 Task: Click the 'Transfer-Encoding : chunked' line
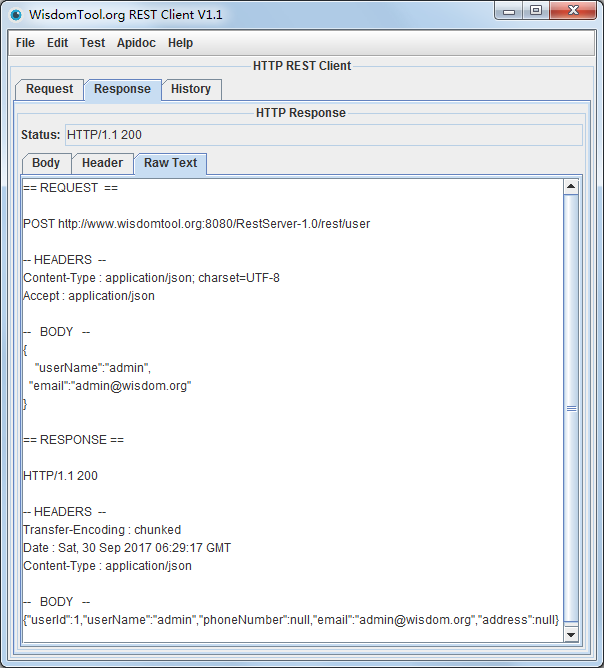tap(102, 530)
